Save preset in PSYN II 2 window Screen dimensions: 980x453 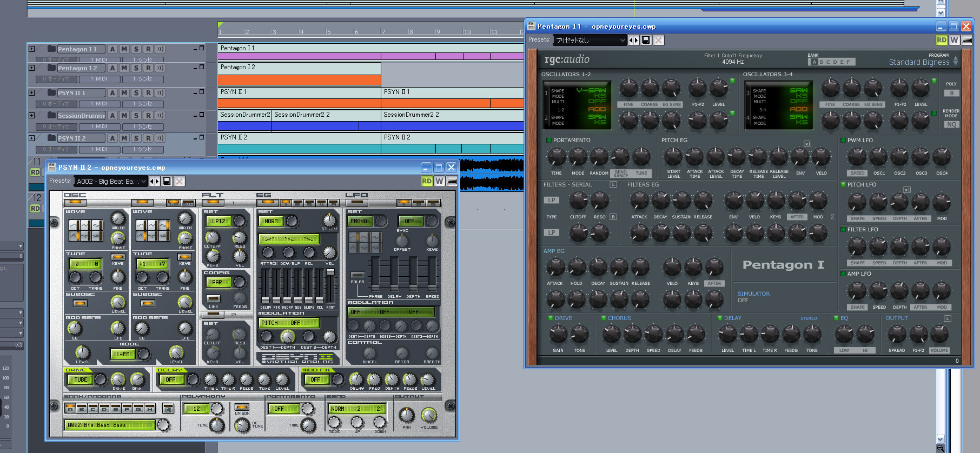167,181
